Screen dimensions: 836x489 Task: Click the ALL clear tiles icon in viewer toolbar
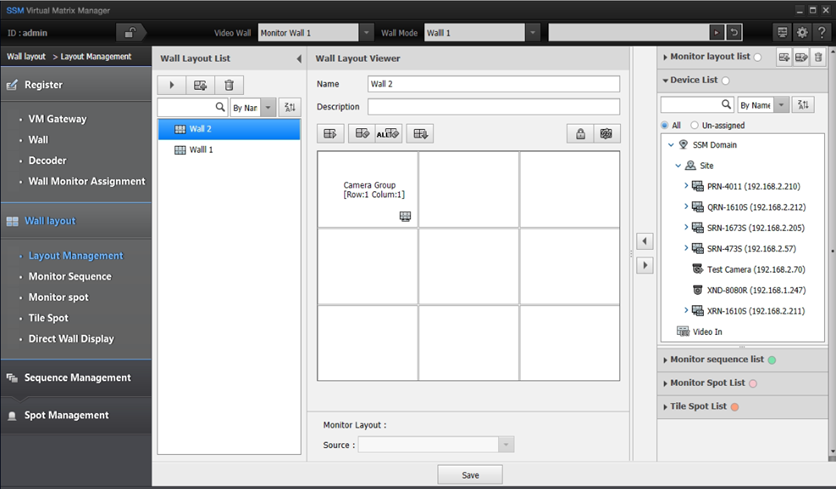pyautogui.click(x=388, y=133)
